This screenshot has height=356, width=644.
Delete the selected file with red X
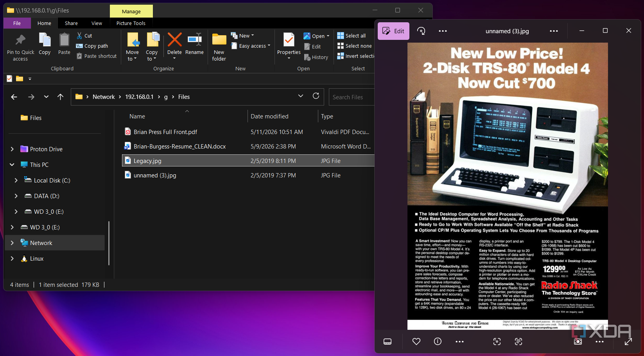click(x=174, y=39)
